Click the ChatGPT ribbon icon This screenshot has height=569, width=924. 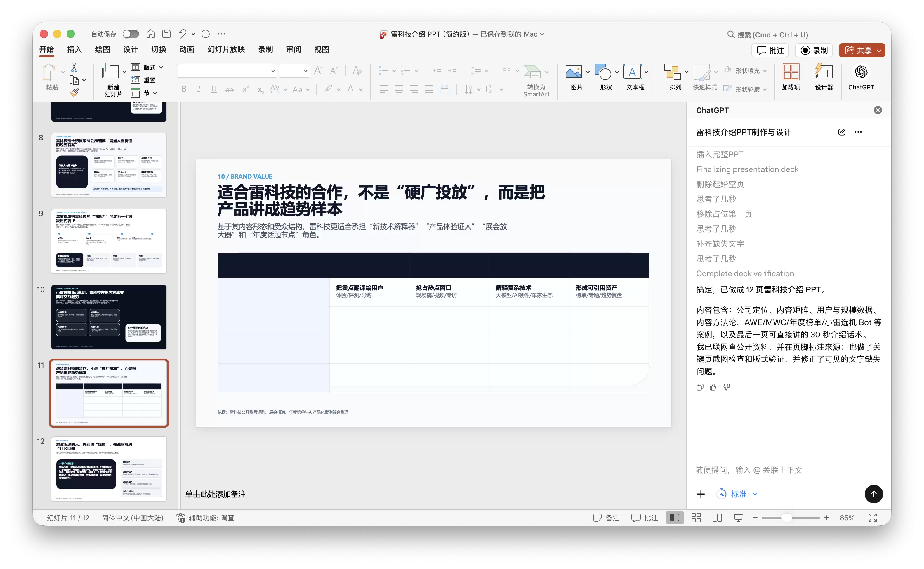click(861, 72)
